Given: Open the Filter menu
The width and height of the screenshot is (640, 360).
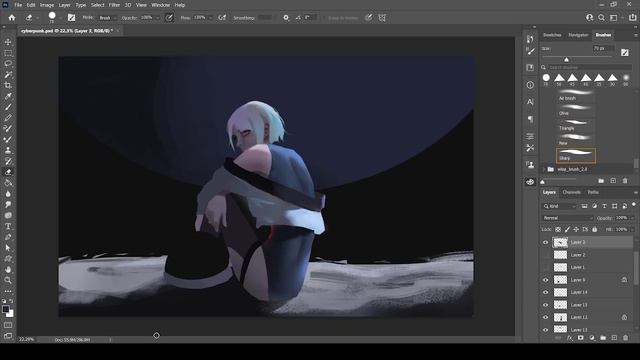Looking at the screenshot, I should point(114,5).
